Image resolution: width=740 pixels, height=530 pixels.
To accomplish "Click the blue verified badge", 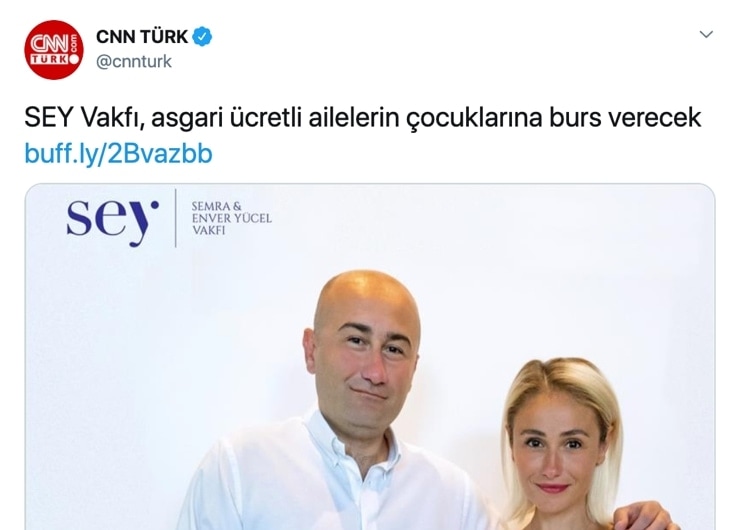I will click(x=202, y=37).
